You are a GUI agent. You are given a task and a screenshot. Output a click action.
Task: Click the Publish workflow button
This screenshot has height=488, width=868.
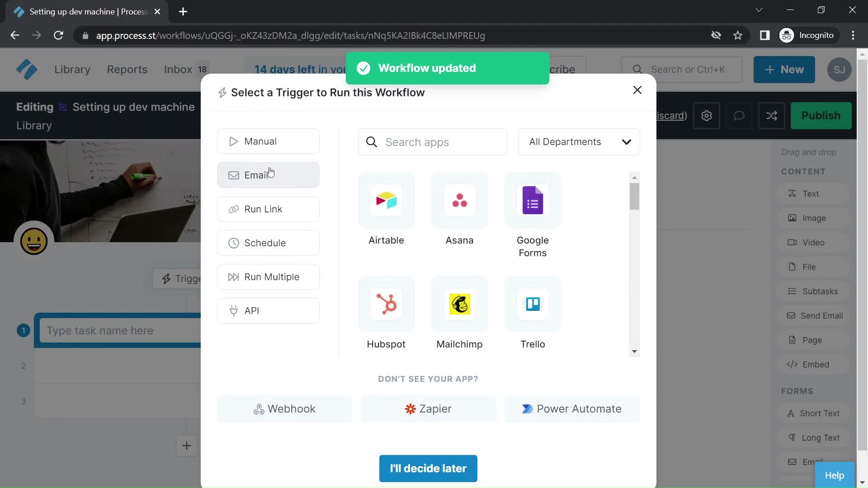pyautogui.click(x=821, y=116)
